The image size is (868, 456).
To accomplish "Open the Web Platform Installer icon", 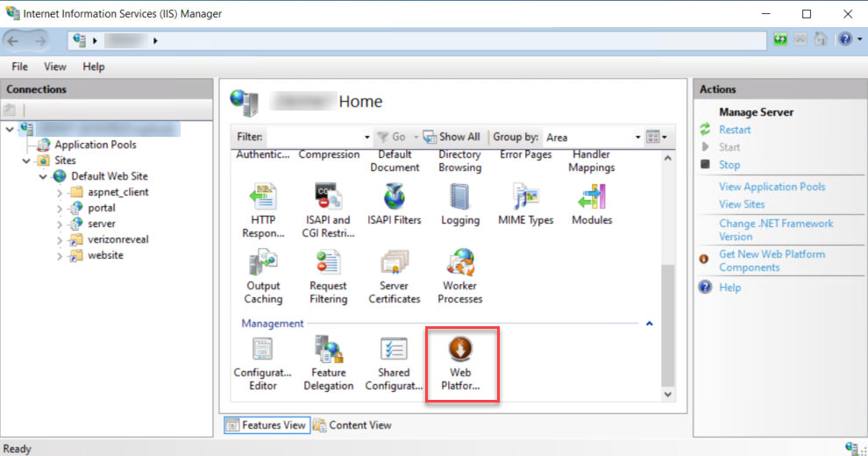I will tap(460, 364).
